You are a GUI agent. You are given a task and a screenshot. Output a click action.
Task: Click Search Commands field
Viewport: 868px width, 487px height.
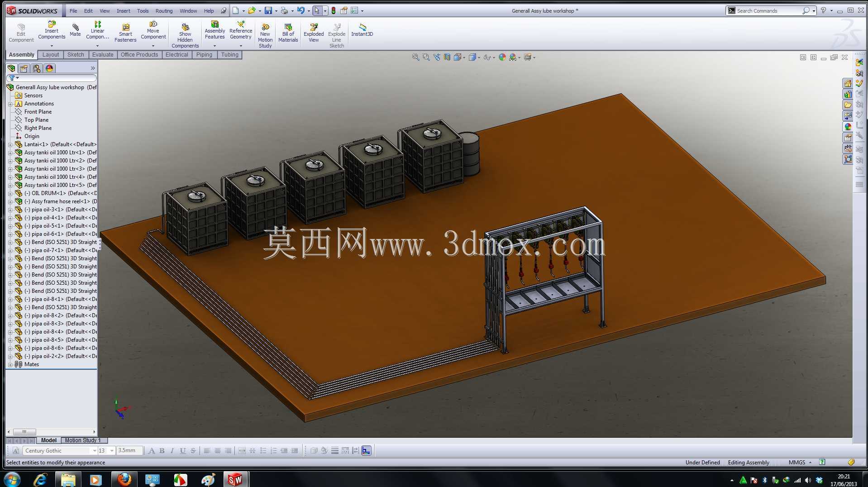pyautogui.click(x=768, y=10)
